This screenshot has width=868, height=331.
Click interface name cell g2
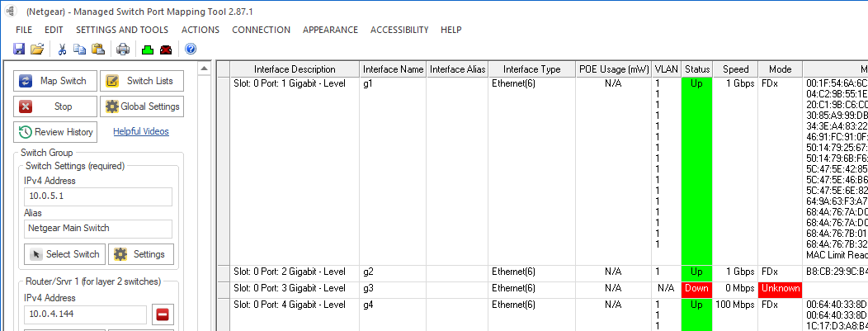393,273
